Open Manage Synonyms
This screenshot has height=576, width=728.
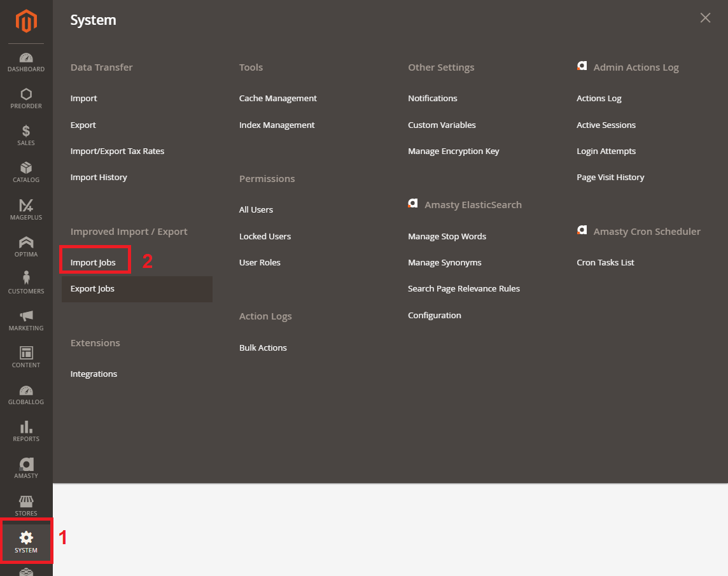tap(444, 262)
